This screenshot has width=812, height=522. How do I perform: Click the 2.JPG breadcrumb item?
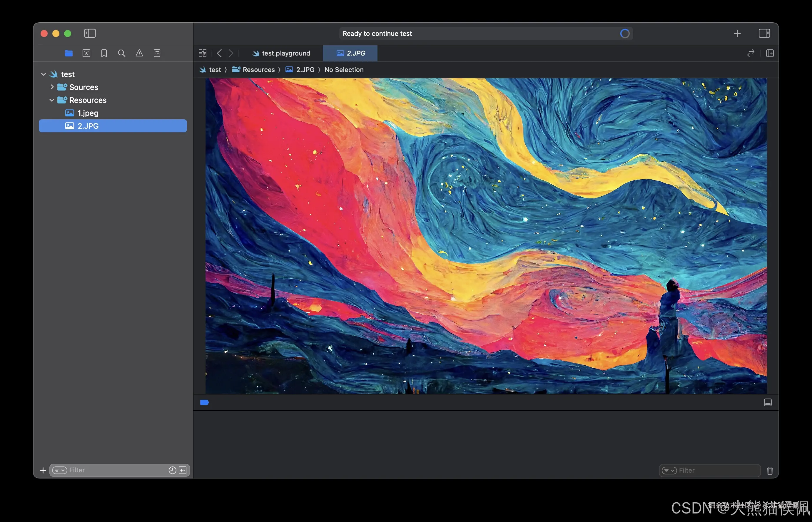300,69
